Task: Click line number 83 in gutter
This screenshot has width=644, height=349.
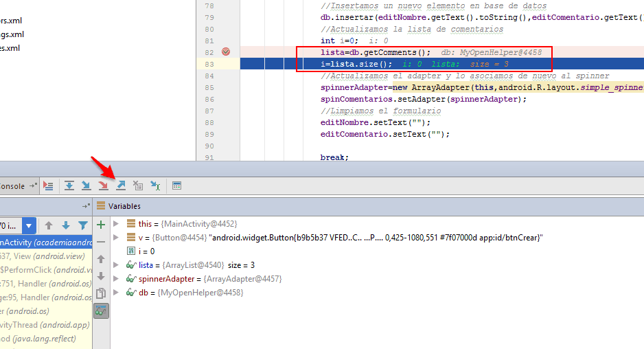Action: point(209,64)
